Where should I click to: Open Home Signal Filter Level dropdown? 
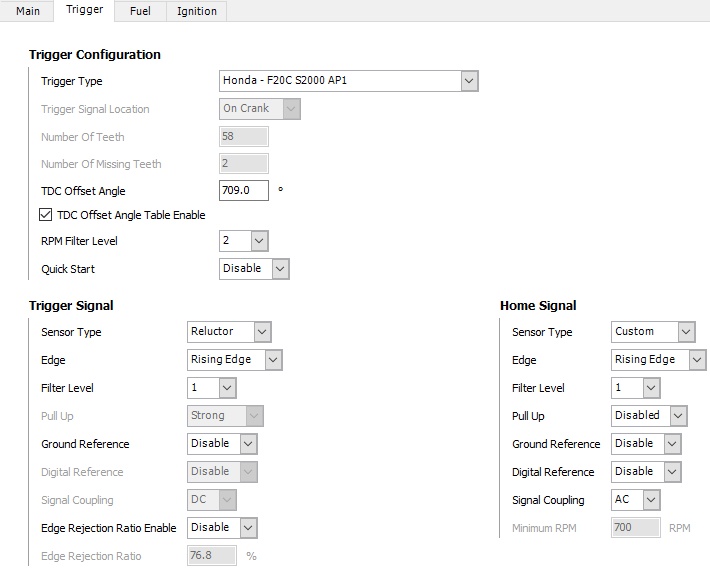coord(635,388)
